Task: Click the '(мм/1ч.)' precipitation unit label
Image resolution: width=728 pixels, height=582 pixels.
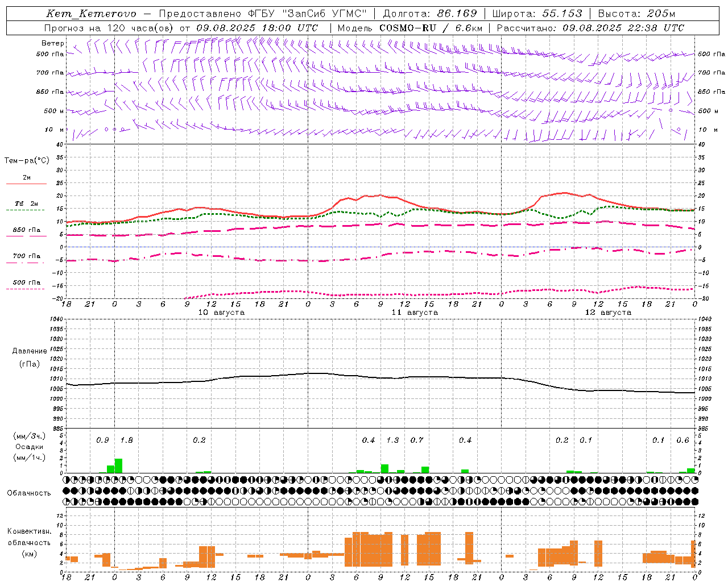Action: pos(30,458)
